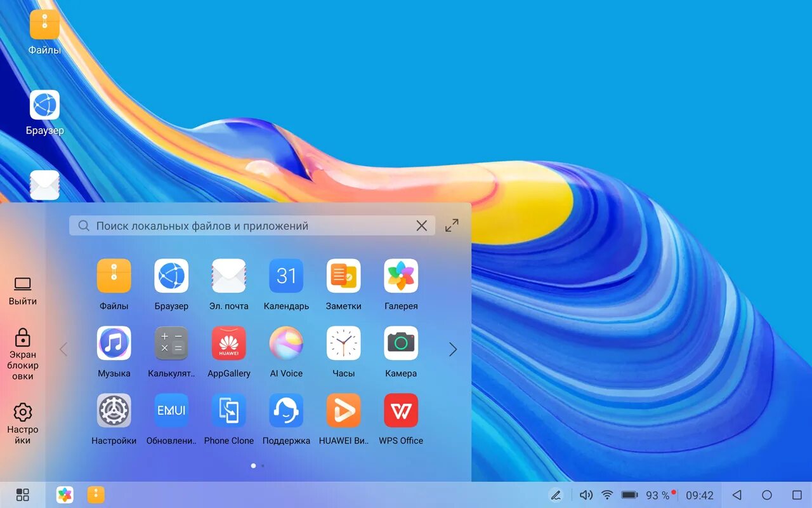The image size is (812, 508).
Task: Open Галерея from the launcher
Action: click(x=400, y=276)
